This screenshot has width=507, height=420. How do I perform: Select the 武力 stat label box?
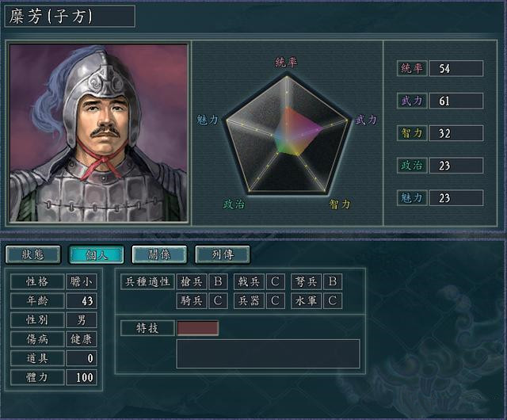tap(412, 101)
